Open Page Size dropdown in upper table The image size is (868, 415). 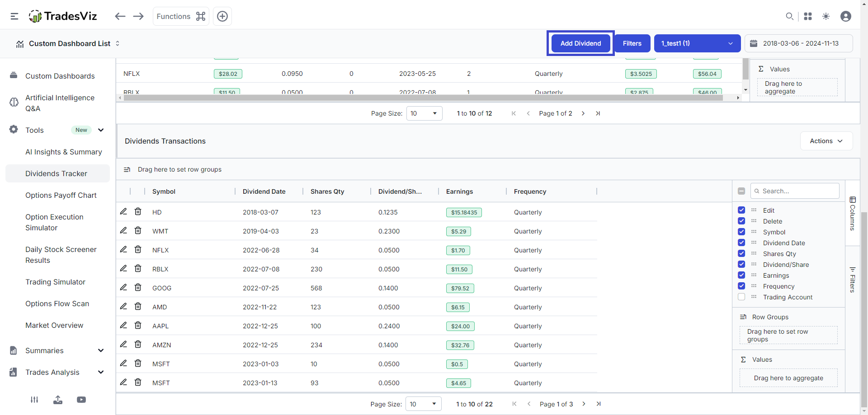pos(424,113)
